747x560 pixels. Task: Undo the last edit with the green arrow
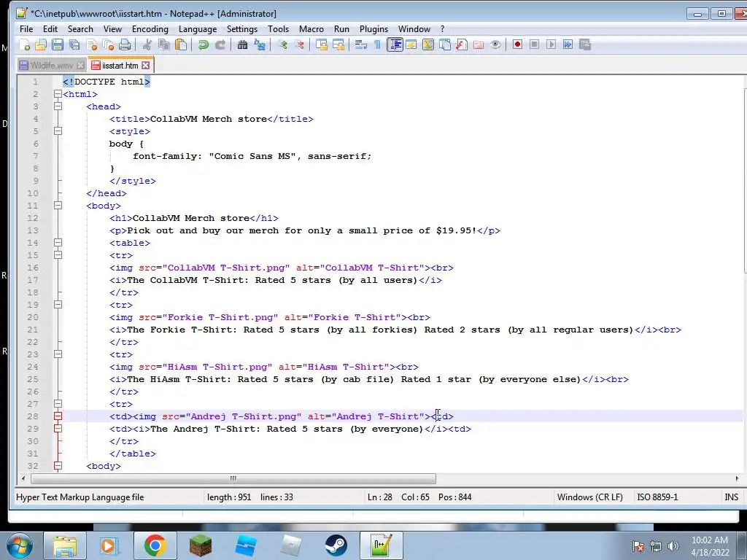[x=204, y=44]
